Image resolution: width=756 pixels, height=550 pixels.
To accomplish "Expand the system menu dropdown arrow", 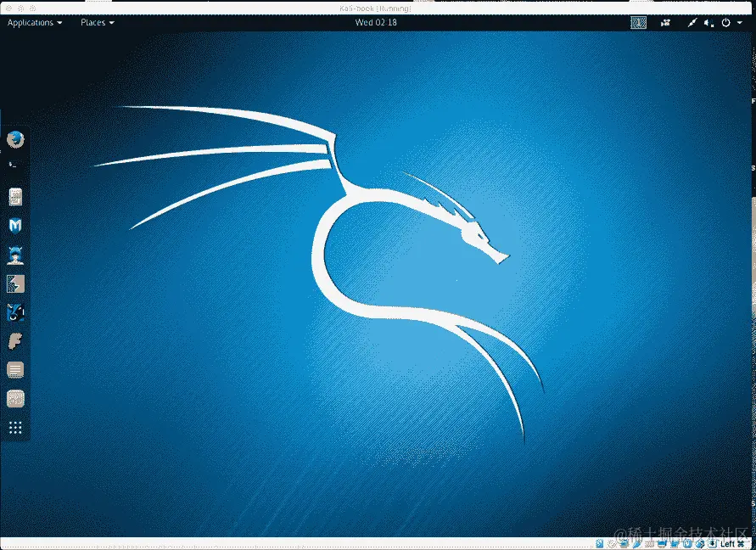I will point(740,23).
